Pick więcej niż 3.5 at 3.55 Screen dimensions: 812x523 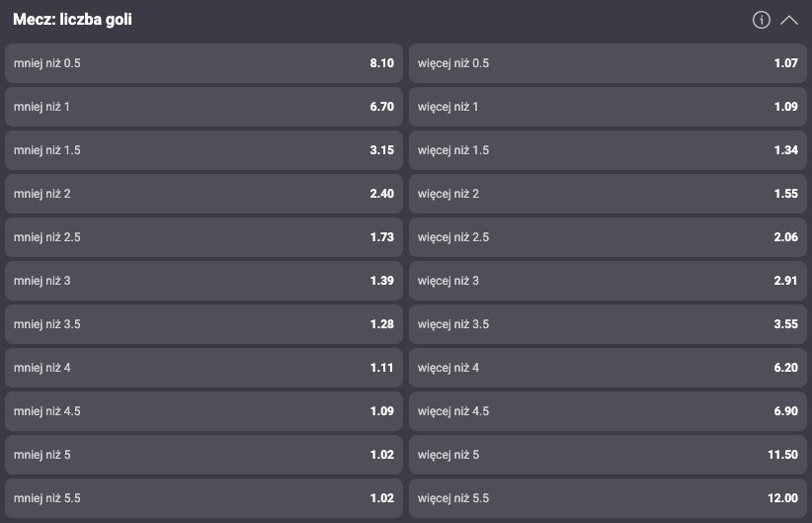[x=608, y=324]
